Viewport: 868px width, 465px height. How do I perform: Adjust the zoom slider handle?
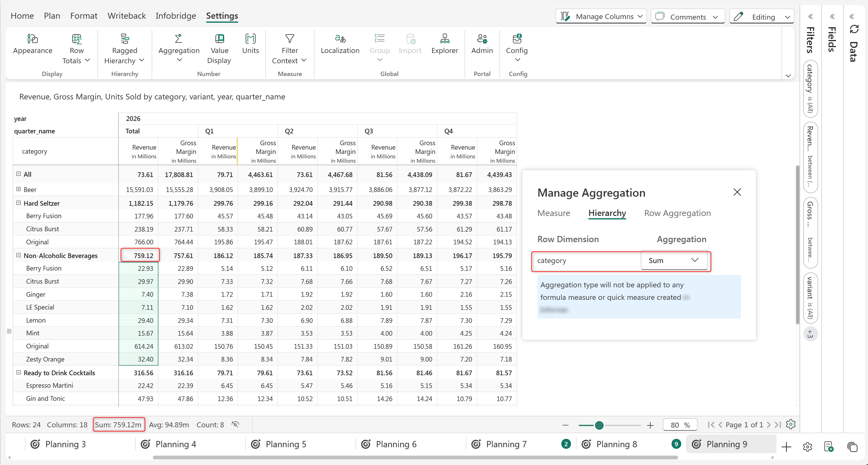(x=599, y=425)
